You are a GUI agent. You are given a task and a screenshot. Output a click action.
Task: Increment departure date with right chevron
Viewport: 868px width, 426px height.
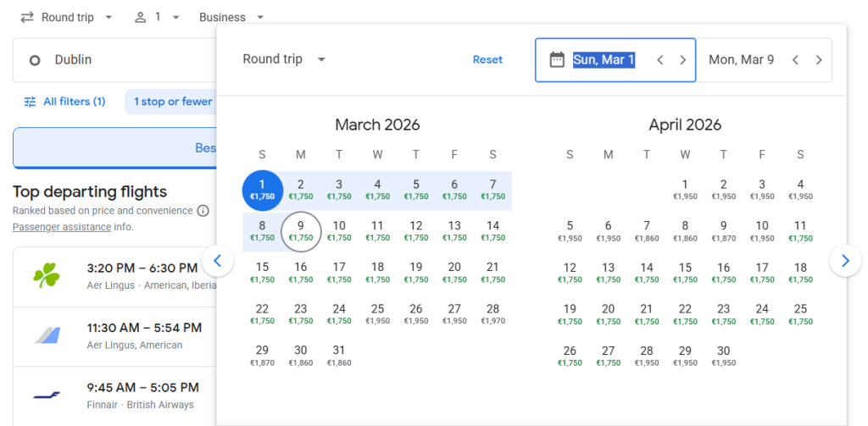pyautogui.click(x=682, y=60)
